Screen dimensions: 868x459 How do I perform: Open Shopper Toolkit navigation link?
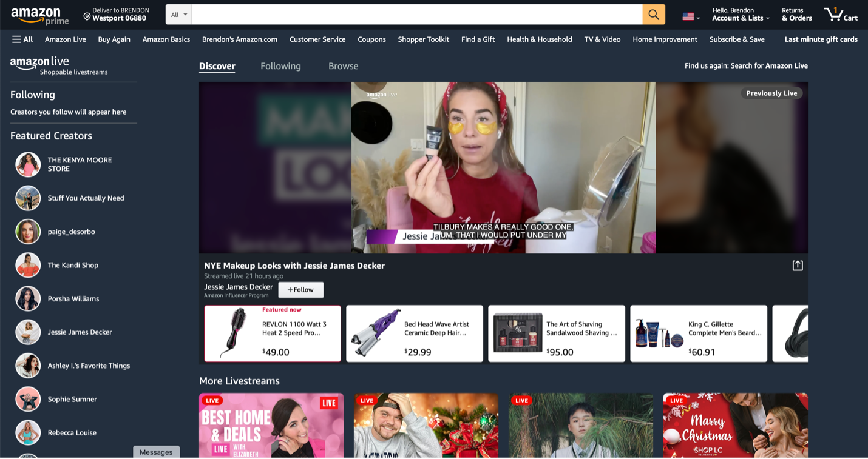[x=424, y=39]
